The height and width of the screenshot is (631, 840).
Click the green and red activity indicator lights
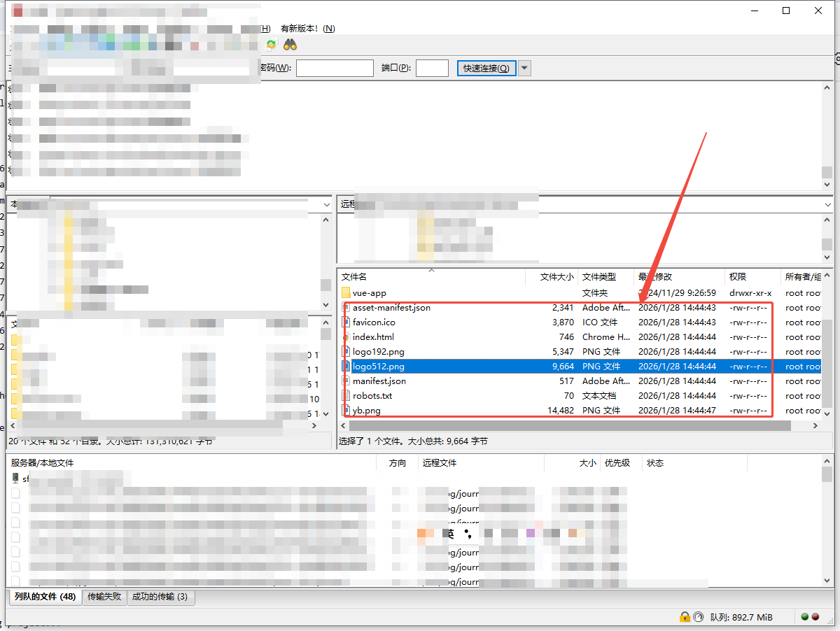[810, 617]
